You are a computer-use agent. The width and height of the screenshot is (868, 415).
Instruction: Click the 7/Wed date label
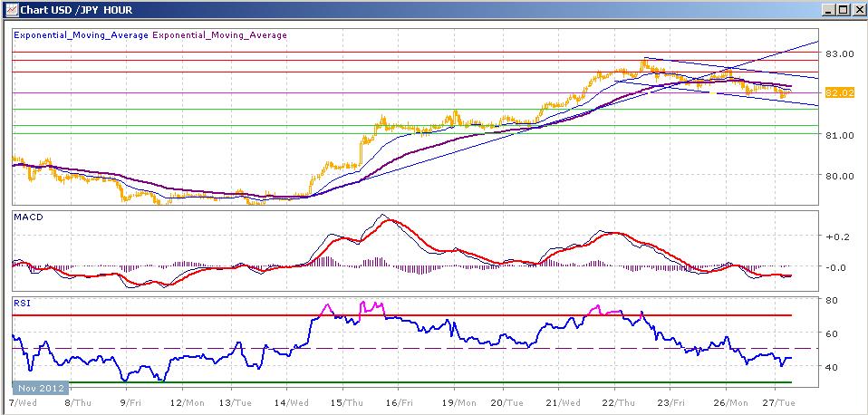coord(24,402)
